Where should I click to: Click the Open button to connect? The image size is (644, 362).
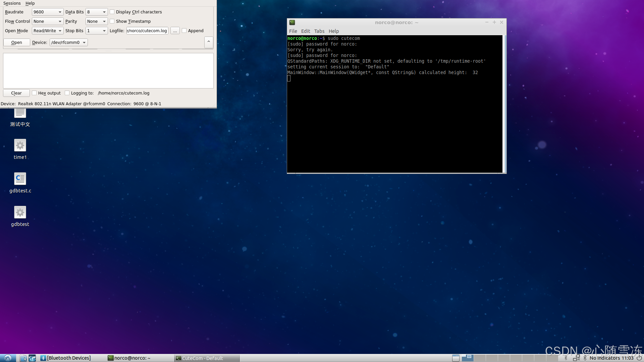tap(16, 42)
